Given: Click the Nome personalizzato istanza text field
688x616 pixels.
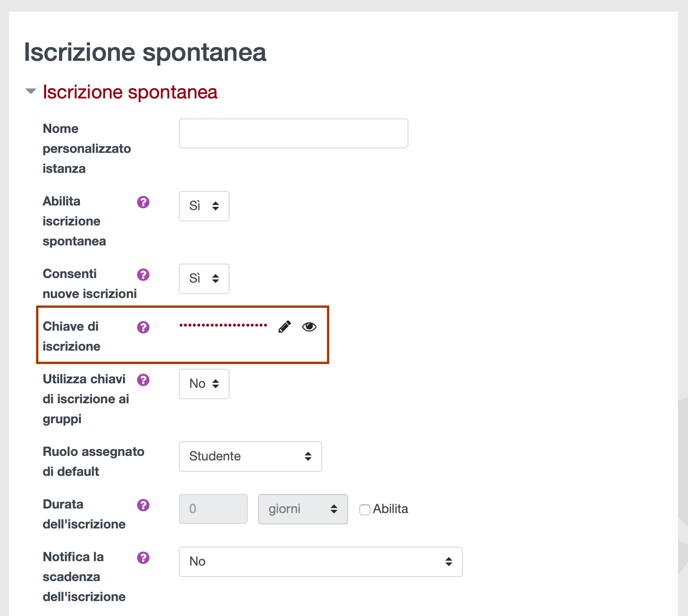Looking at the screenshot, I should point(293,133).
